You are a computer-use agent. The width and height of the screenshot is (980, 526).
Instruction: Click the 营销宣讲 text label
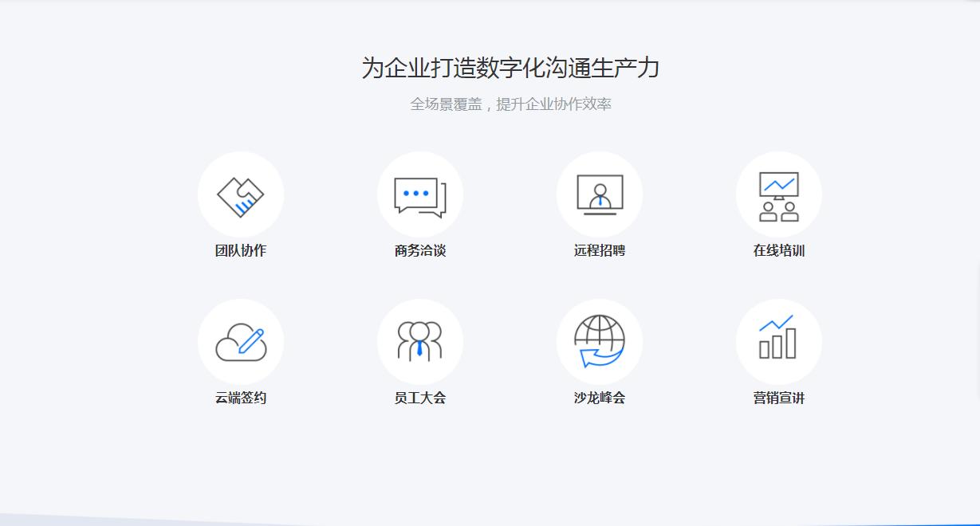tap(779, 398)
